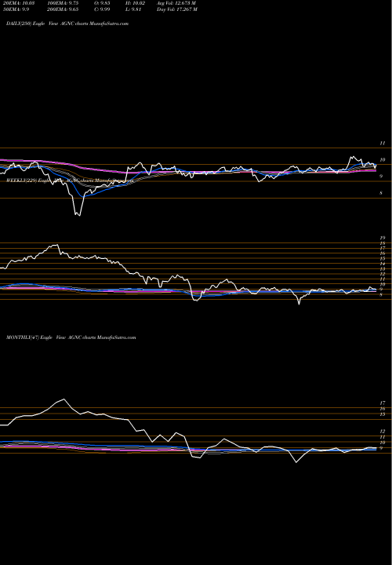Click the Avg Vol 12.673 M text
This screenshot has width=392, height=565.
[x=176, y=3]
